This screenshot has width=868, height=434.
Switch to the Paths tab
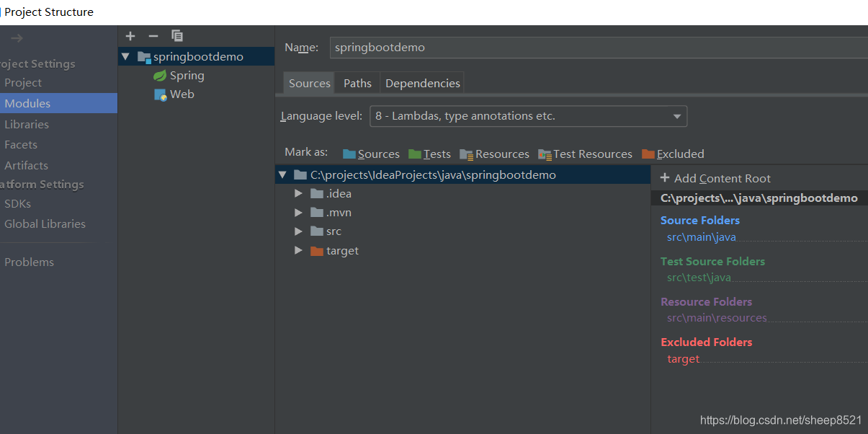(357, 83)
